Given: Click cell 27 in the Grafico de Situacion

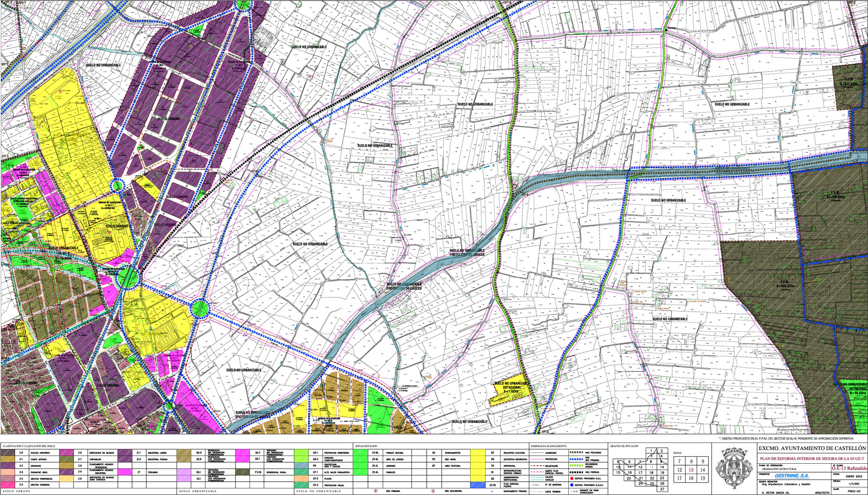Looking at the screenshot, I should [x=662, y=489].
